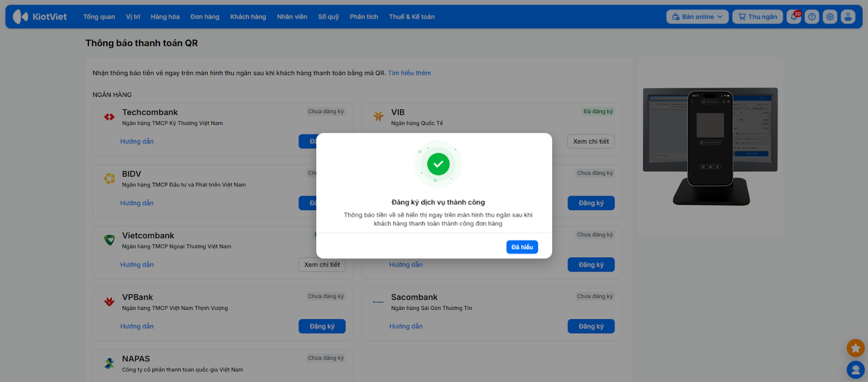Open the notifications bell icon

point(794,17)
